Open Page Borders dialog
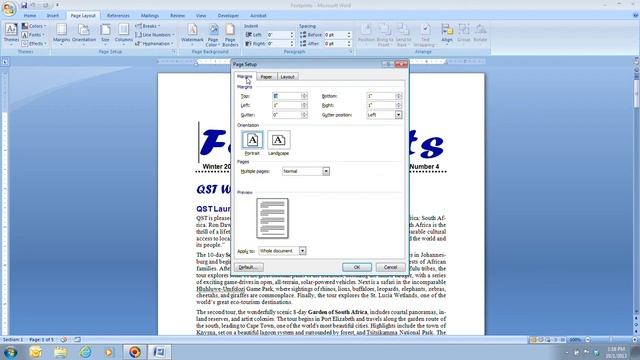This screenshot has width=640, height=360. 230,35
